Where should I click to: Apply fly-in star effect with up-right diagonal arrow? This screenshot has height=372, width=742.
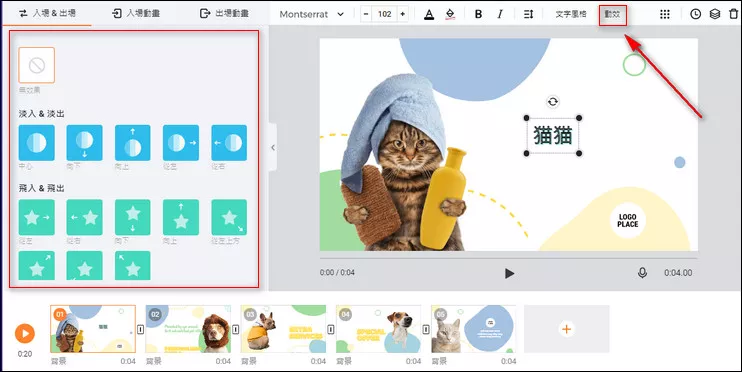36,266
